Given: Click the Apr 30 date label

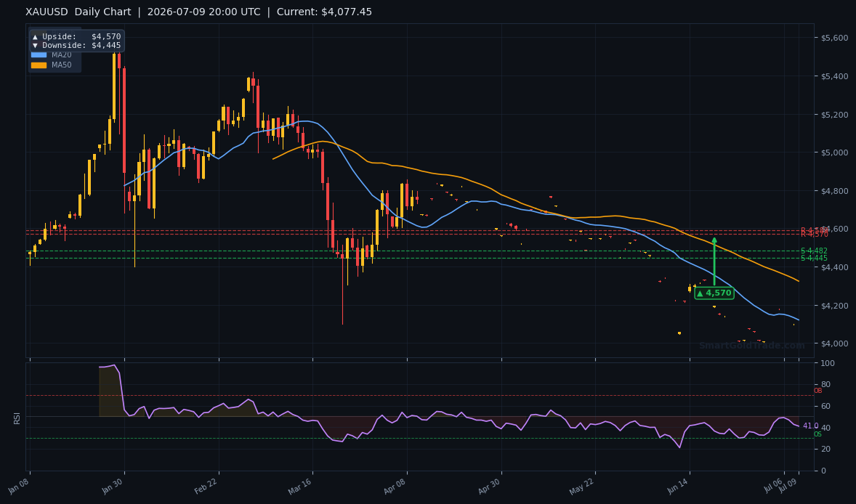Looking at the screenshot, I should click(x=489, y=486).
